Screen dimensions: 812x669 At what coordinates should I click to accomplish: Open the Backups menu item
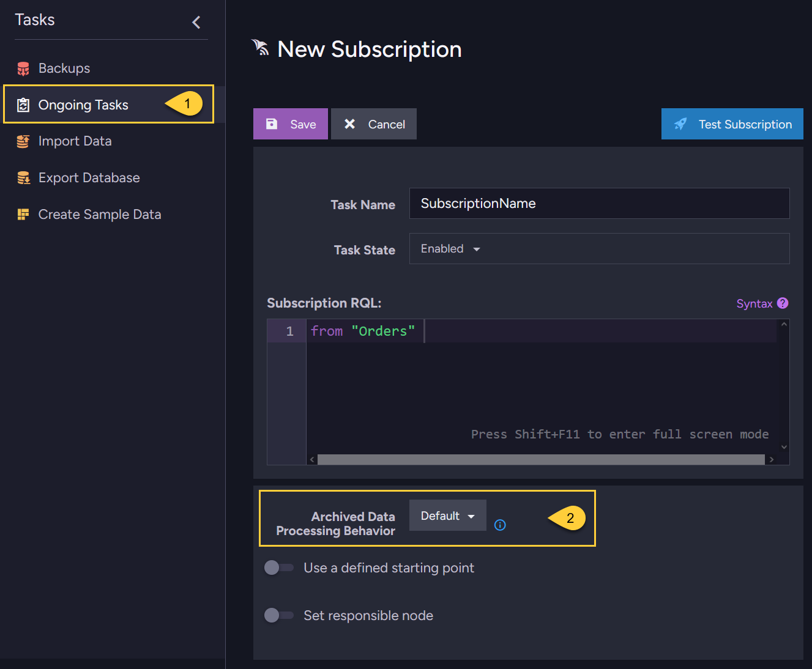(x=114, y=68)
